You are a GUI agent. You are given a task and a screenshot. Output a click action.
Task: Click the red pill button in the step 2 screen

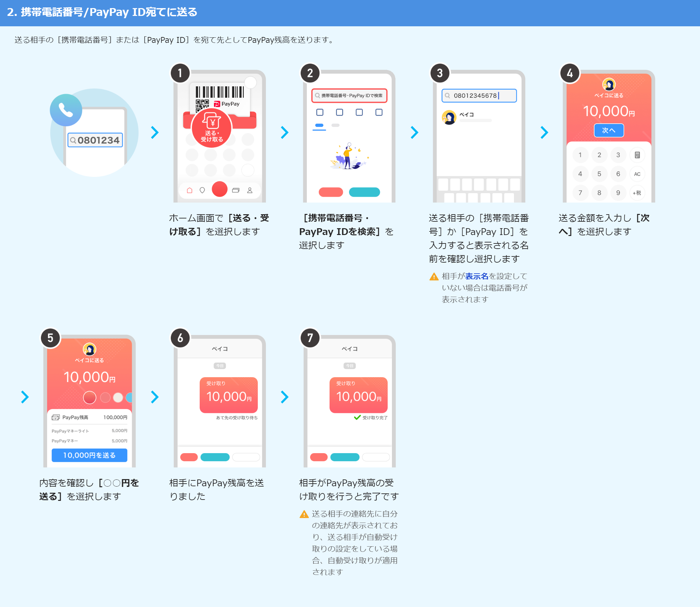point(331,192)
